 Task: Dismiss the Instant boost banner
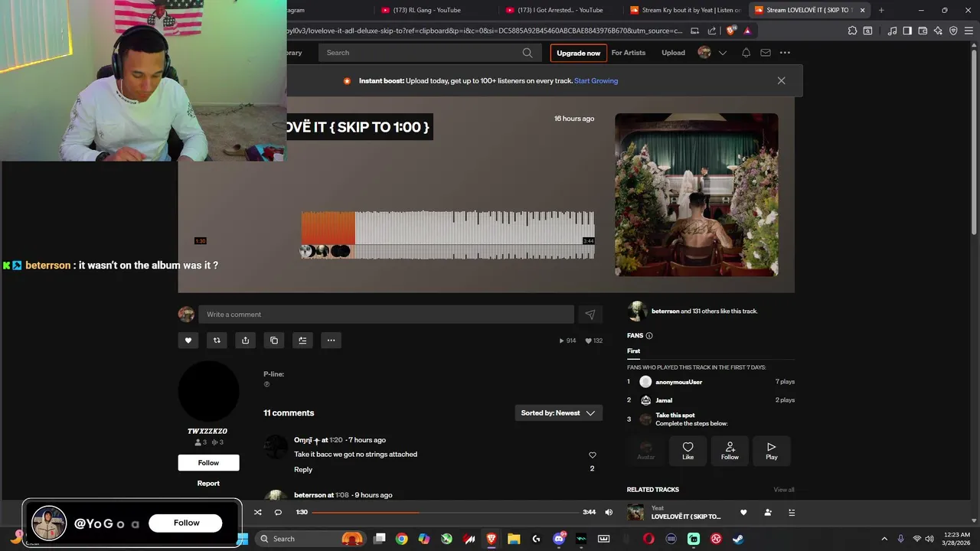[x=781, y=80]
